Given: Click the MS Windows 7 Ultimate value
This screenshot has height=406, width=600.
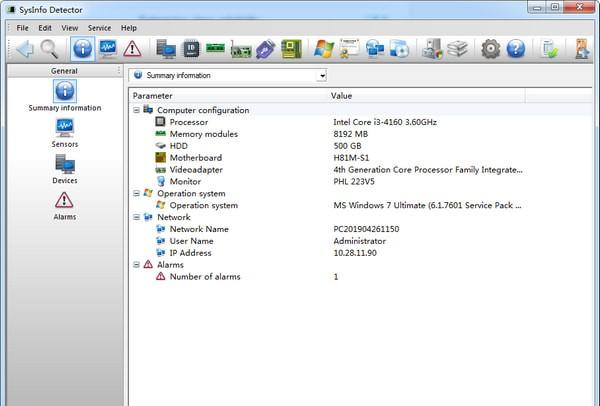Looking at the screenshot, I should (x=427, y=205).
